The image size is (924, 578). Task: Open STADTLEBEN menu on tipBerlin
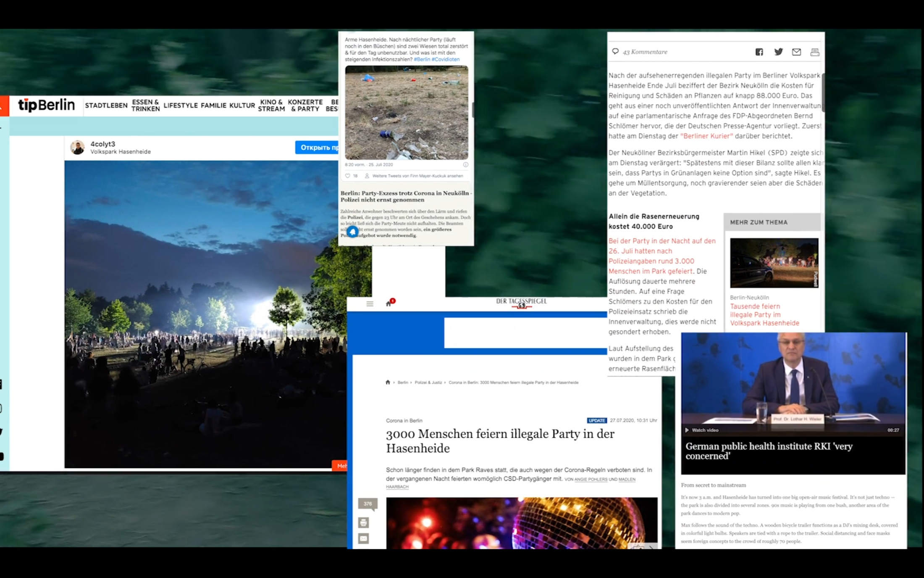106,106
